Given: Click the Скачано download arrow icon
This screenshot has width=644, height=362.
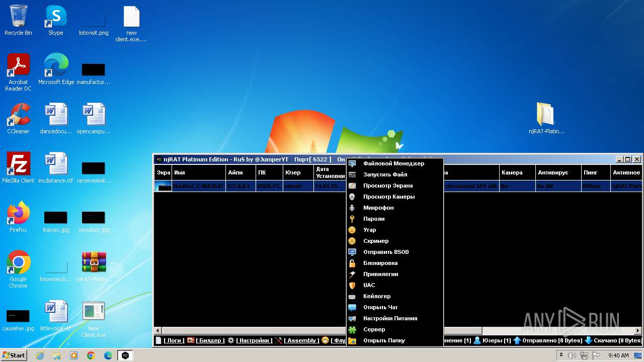Looking at the screenshot, I should pyautogui.click(x=588, y=340).
